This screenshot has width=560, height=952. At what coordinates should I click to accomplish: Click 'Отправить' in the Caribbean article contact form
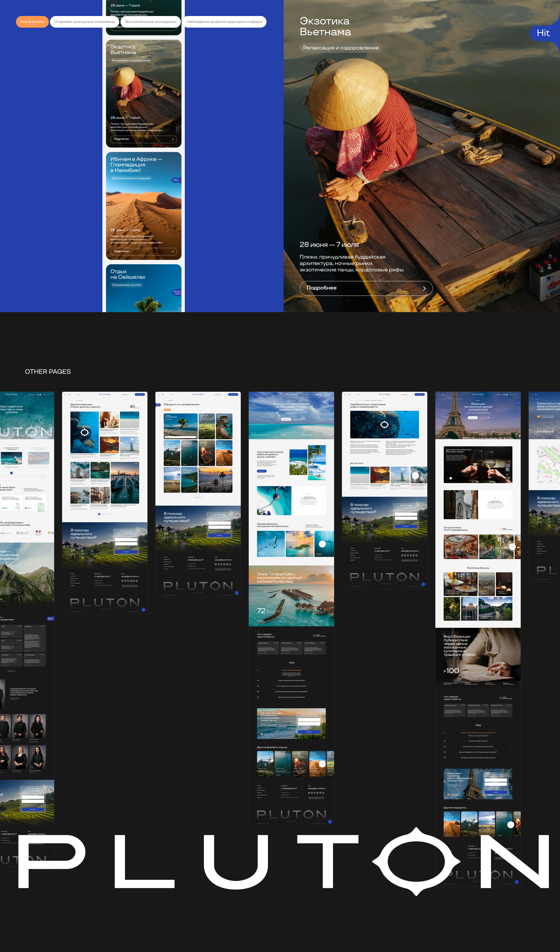coord(406,526)
